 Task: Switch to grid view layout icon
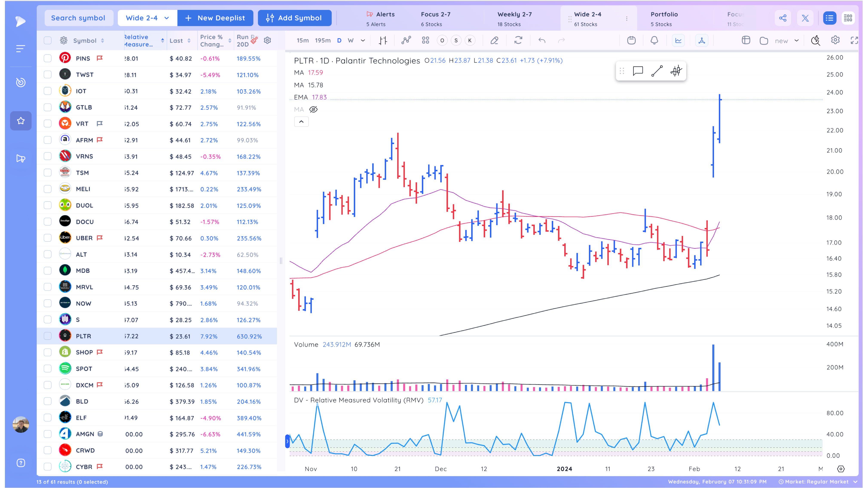pyautogui.click(x=848, y=18)
